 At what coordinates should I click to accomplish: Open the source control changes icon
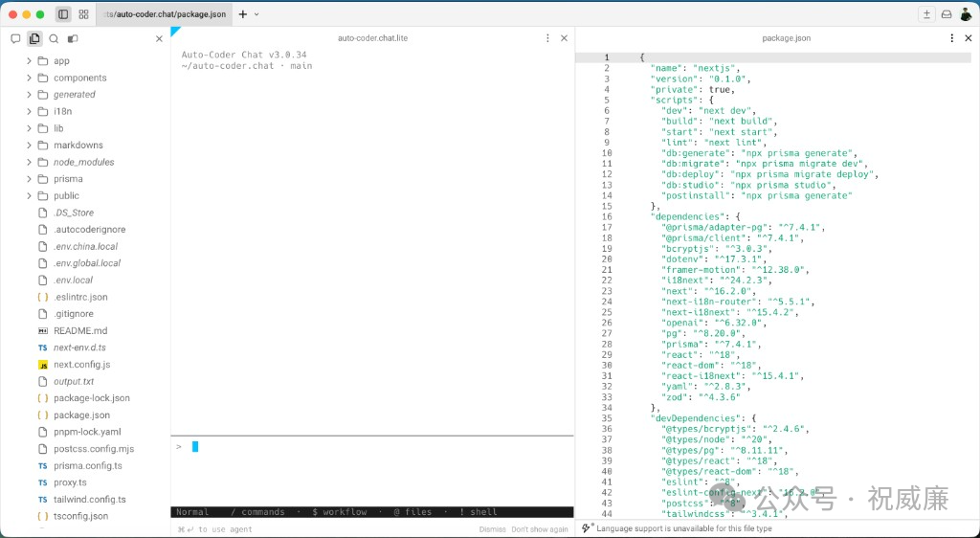(73, 38)
